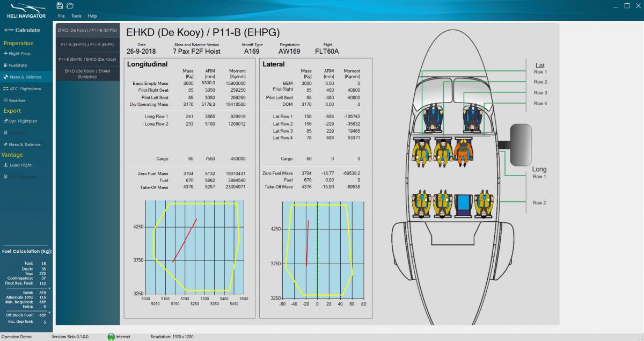The image size is (644, 341).
Task: Click Operator: Demo in the status bar
Action: [17, 337]
